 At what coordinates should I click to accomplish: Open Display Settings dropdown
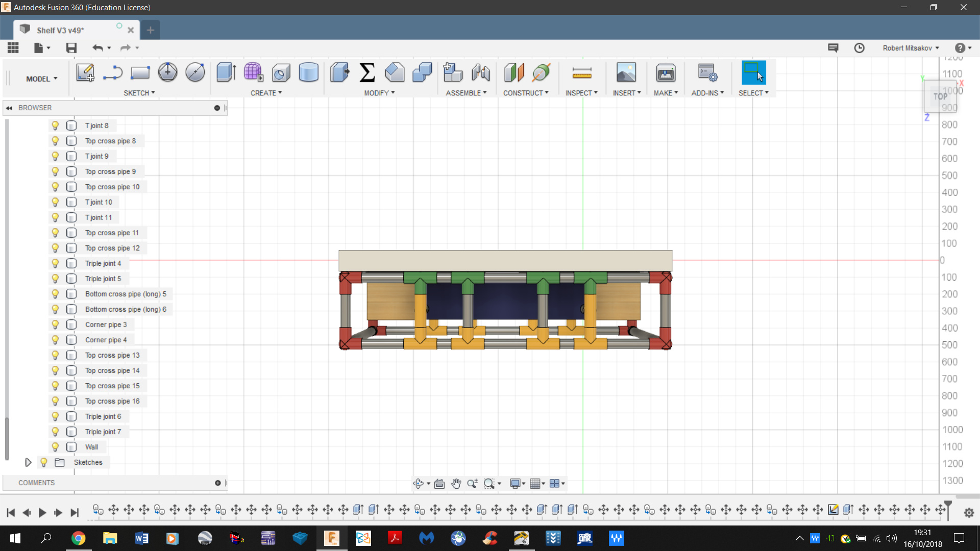518,483
